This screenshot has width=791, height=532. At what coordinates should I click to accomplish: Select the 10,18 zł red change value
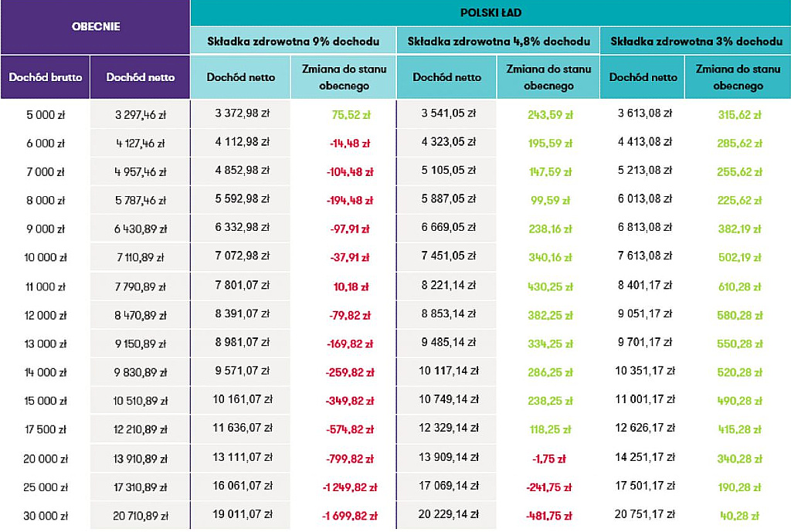click(351, 287)
